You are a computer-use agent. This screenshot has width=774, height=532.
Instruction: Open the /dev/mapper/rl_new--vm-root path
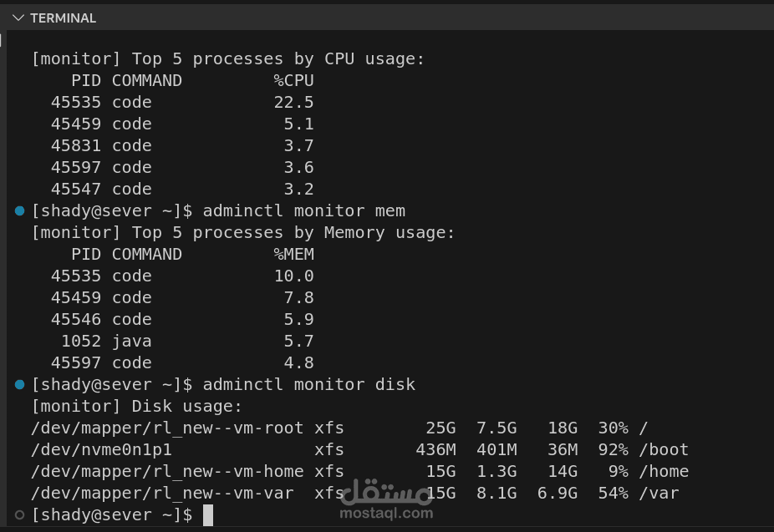coord(167,428)
